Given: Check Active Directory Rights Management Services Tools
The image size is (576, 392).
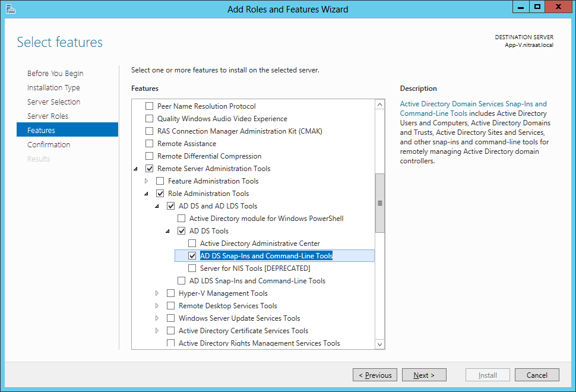Looking at the screenshot, I should (170, 343).
